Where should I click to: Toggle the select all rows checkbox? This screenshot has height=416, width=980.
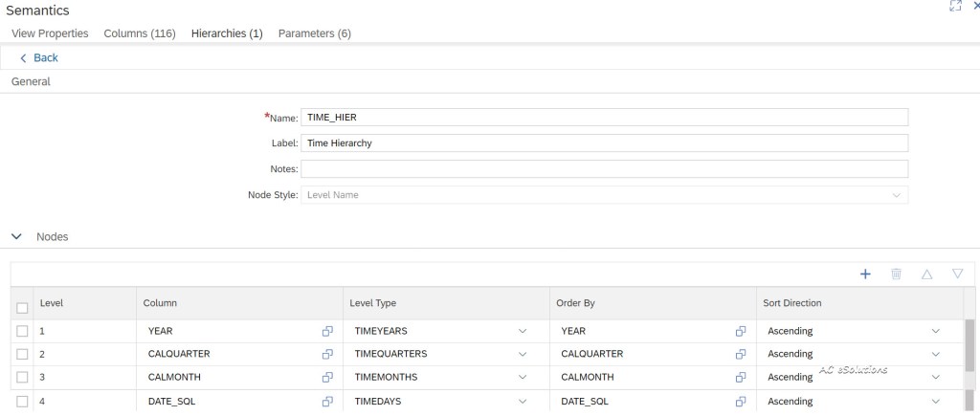coord(22,307)
